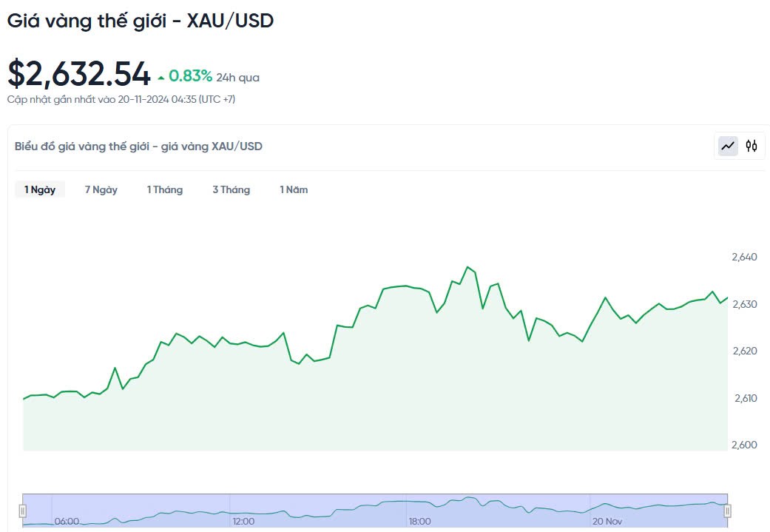Click the 20 Nov mark in navigator
The height and width of the screenshot is (532, 770).
tap(607, 521)
